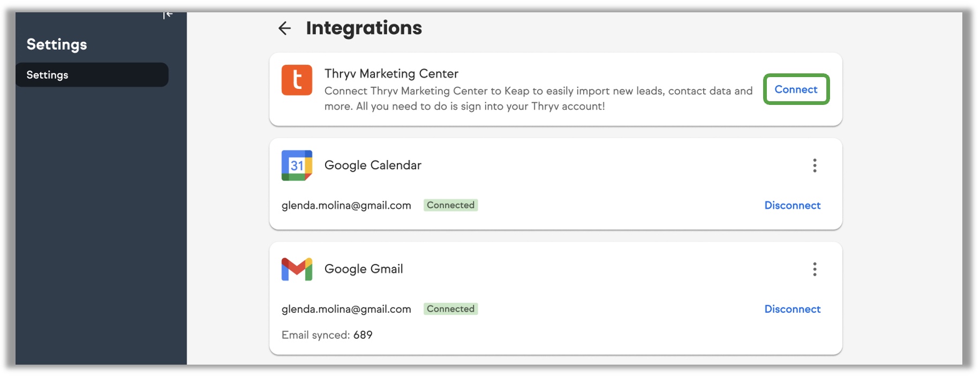The height and width of the screenshot is (378, 980).
Task: Open Google Gmail three-dot options menu
Action: tap(815, 269)
